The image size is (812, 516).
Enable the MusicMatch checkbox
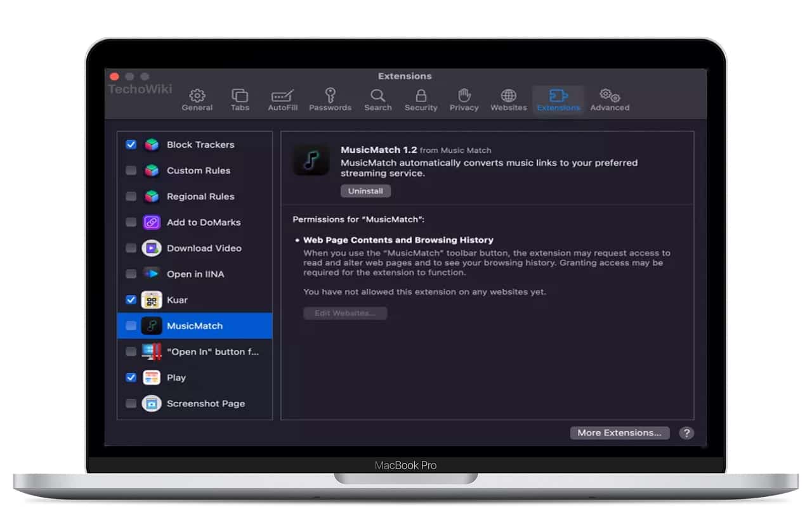131,326
